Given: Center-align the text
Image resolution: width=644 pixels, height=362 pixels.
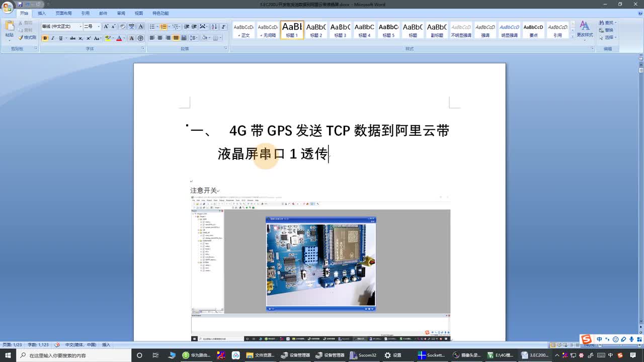Looking at the screenshot, I should point(160,38).
